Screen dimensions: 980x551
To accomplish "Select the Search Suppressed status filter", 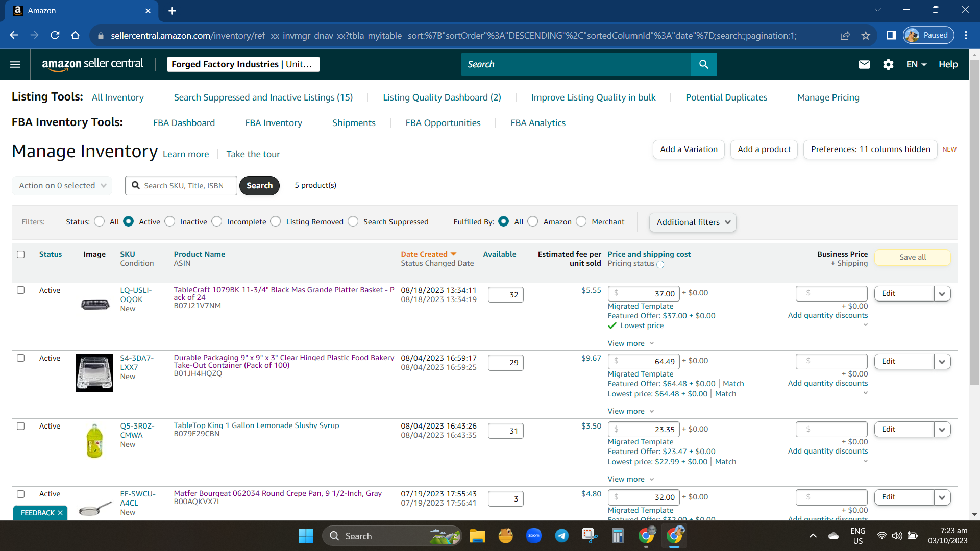I will pos(353,221).
